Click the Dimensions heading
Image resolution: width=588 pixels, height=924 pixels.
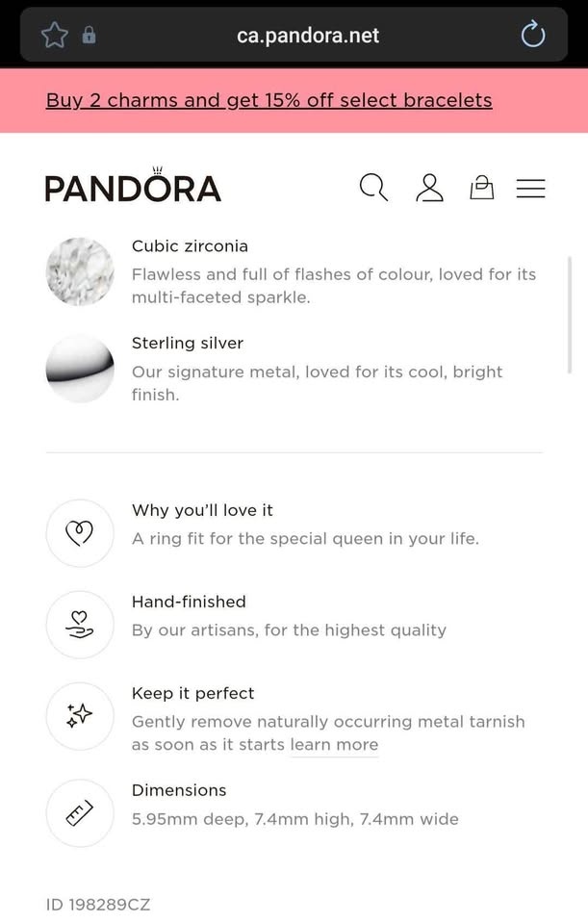(179, 790)
